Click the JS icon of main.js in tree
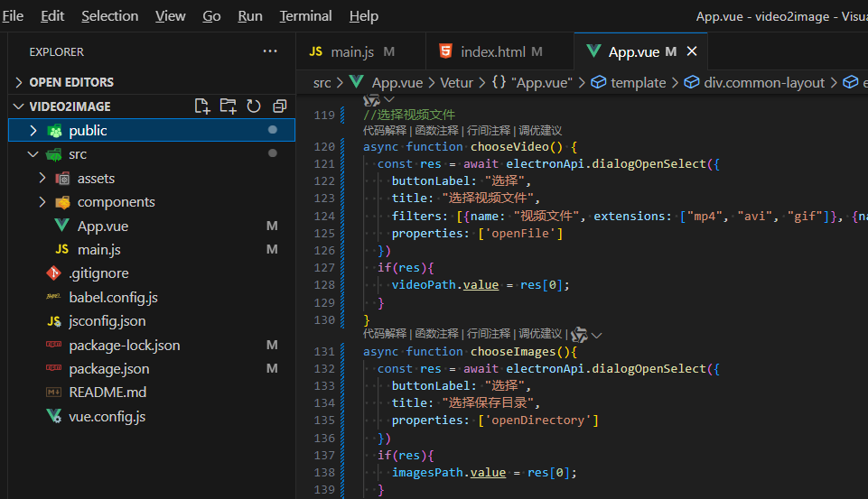The height and width of the screenshot is (499, 868). (62, 249)
